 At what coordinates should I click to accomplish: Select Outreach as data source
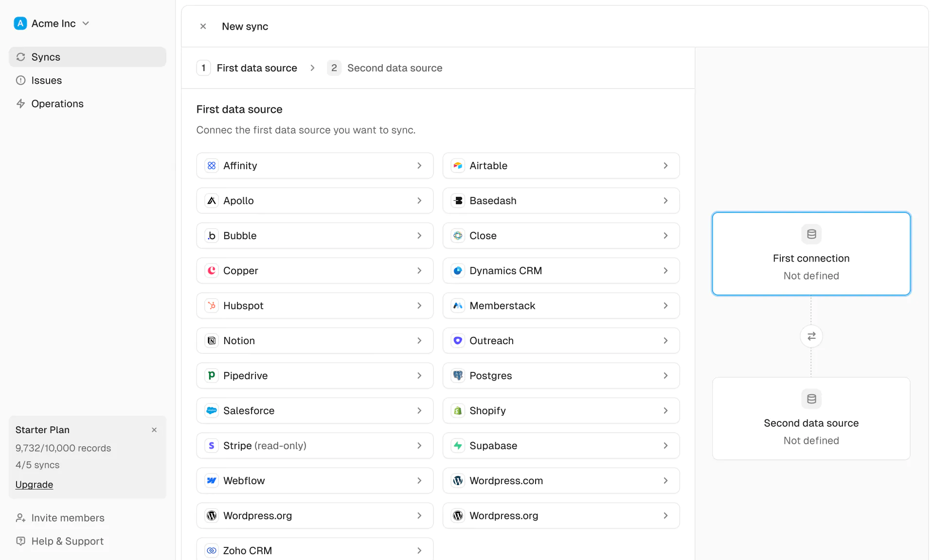(561, 341)
